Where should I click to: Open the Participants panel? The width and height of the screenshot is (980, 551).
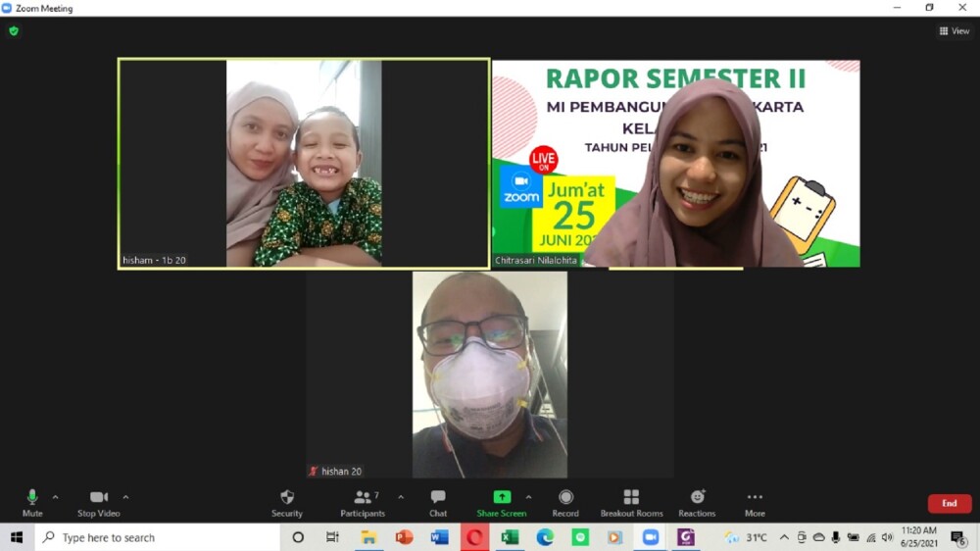point(363,503)
